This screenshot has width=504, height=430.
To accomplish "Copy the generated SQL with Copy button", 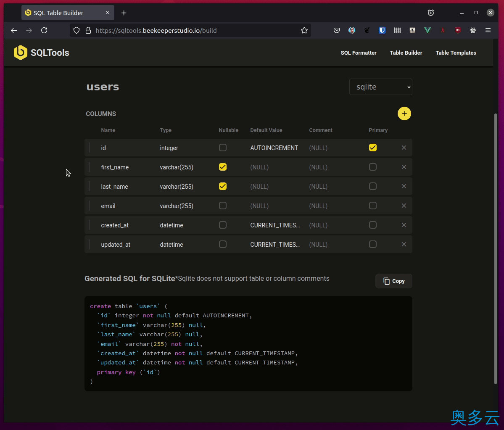I will [x=394, y=281].
